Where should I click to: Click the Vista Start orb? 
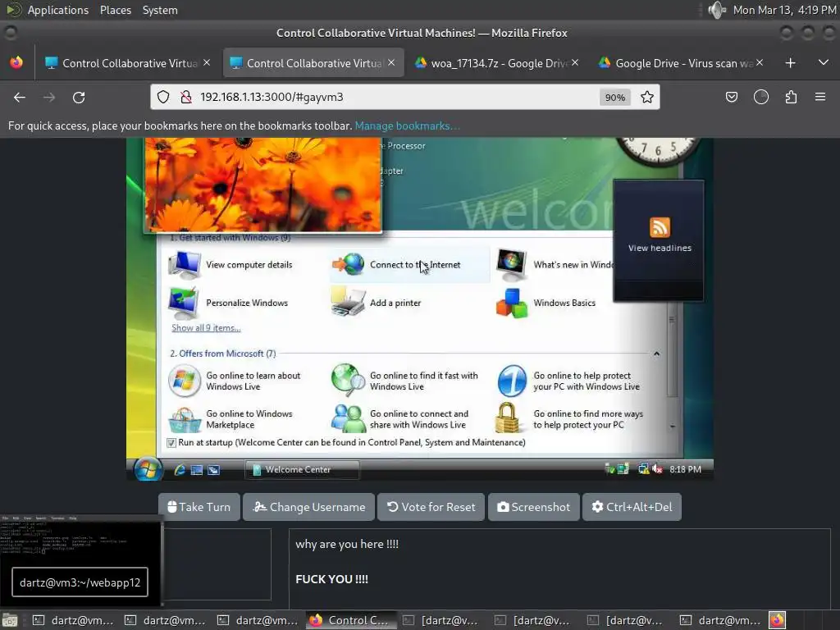(148, 469)
